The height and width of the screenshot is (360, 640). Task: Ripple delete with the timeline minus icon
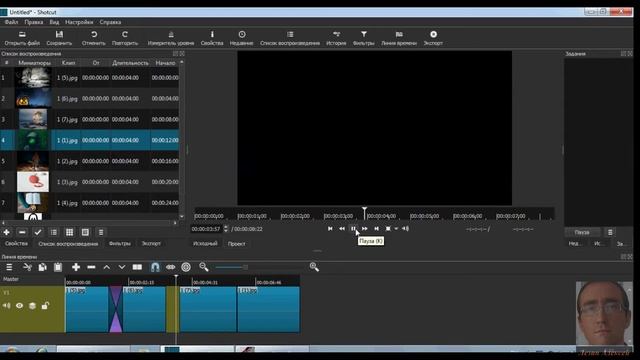91,267
